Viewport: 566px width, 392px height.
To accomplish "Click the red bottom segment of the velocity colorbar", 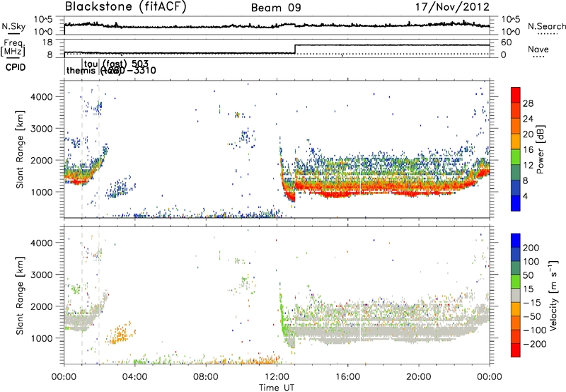I will point(516,350).
